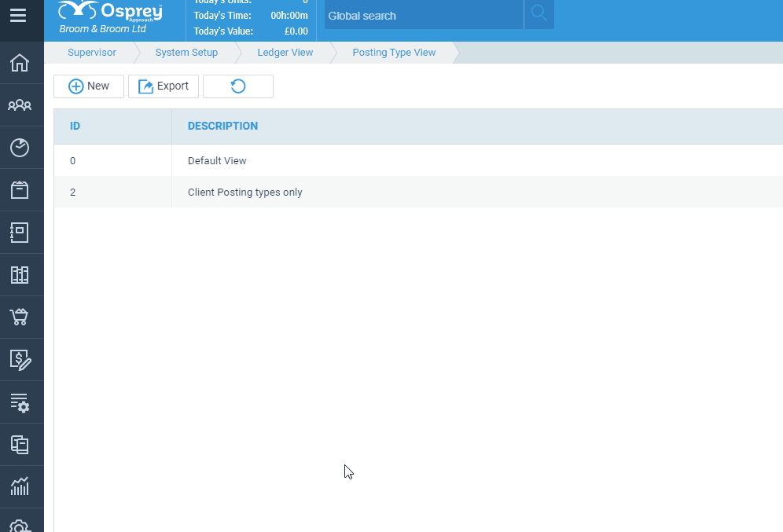Click the Osprey Approach logo
Viewport: 783px width, 532px height.
click(110, 11)
